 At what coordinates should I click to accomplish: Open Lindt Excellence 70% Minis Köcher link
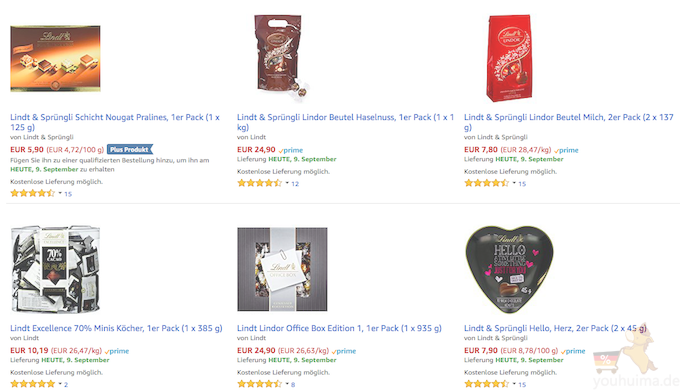pos(116,328)
